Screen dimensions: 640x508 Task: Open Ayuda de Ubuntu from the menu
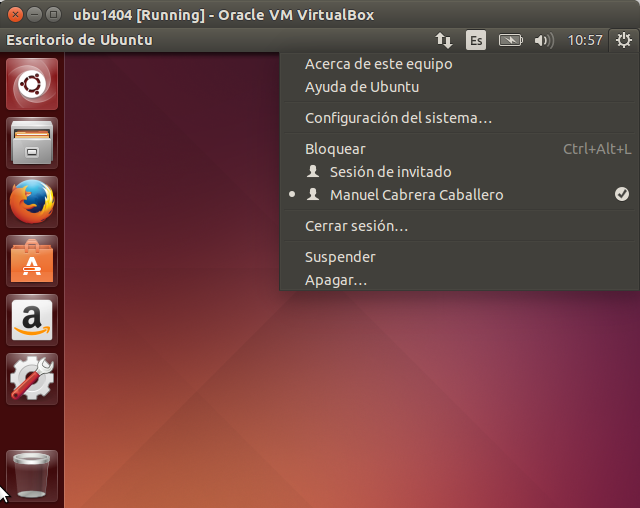click(x=459, y=87)
